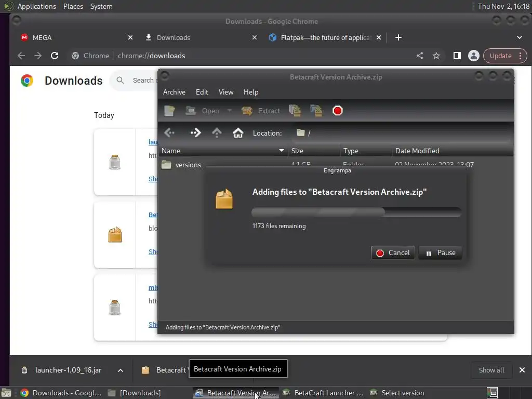Click show desktop icon in bottom panel
Image resolution: width=532 pixels, height=399 pixels.
(6, 393)
